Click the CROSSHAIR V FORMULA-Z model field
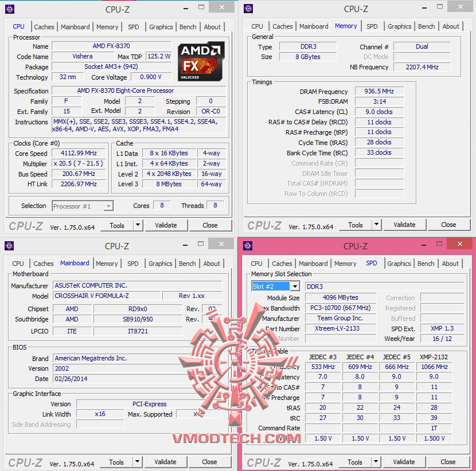Screen dimensions: 476x471 [107, 296]
